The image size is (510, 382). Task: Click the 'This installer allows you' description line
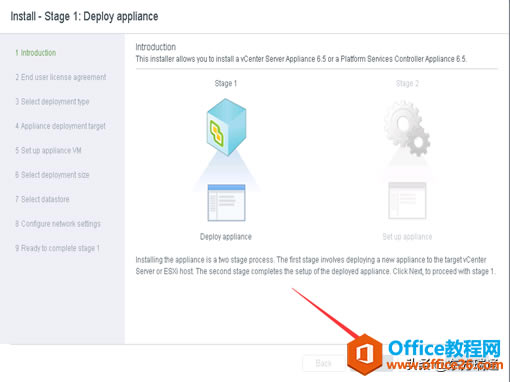301,59
